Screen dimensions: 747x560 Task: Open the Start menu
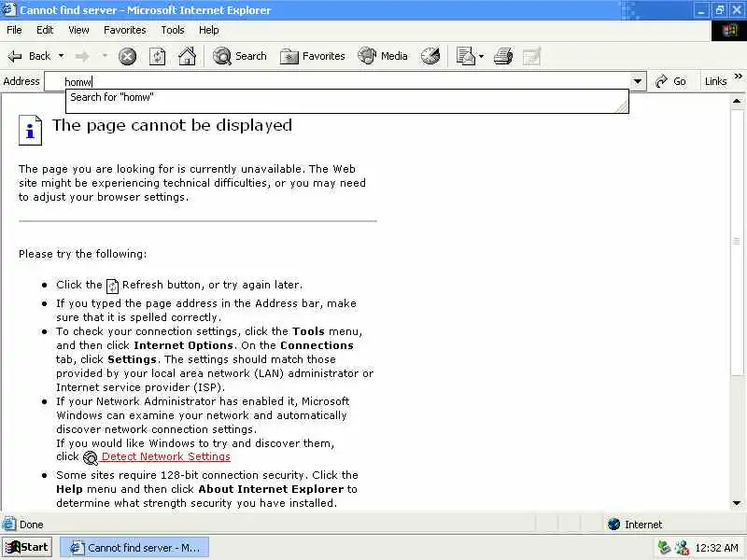click(x=27, y=548)
